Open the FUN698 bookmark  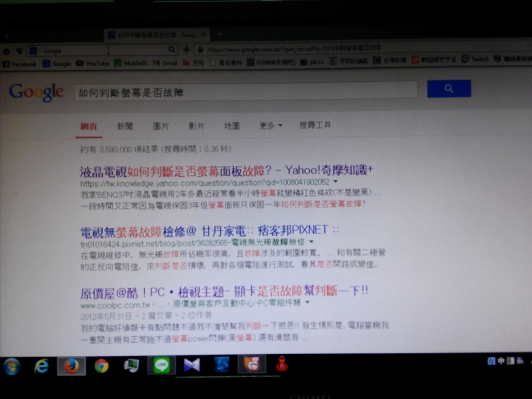270,62
